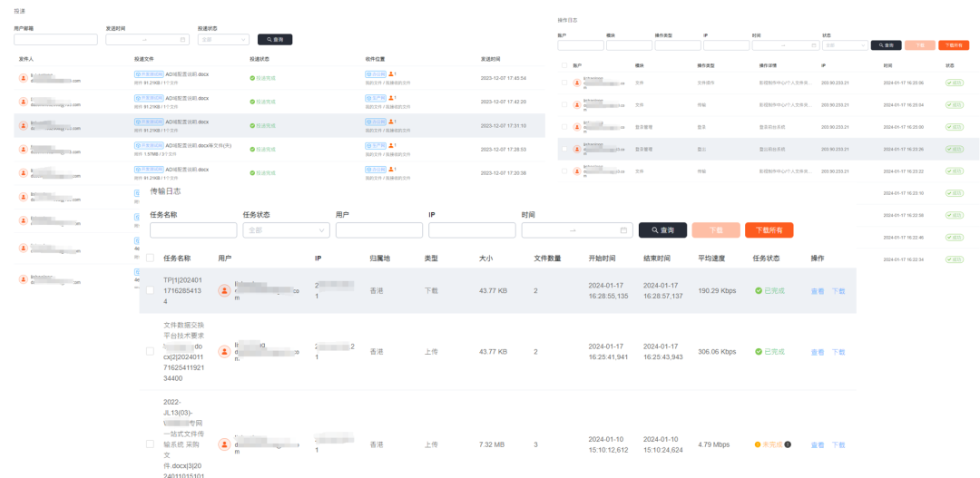
Task: Click the green 已完成 check icon in TP task row
Action: [x=759, y=291]
